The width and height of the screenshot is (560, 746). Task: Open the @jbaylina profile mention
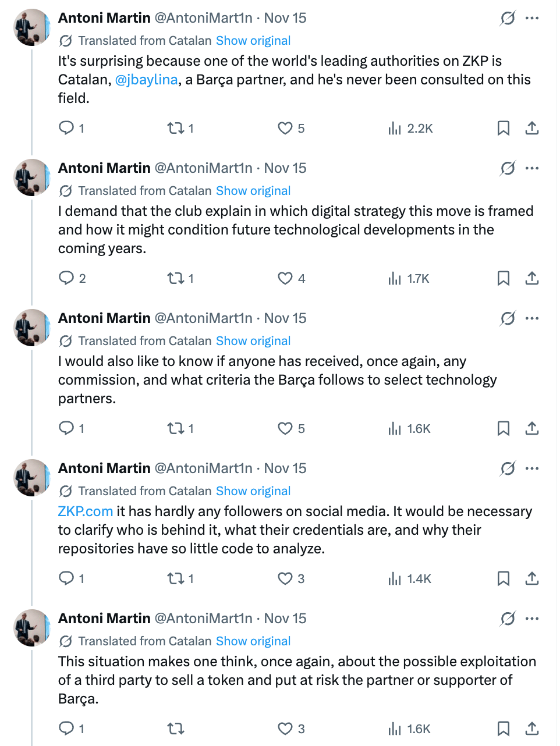coord(146,80)
